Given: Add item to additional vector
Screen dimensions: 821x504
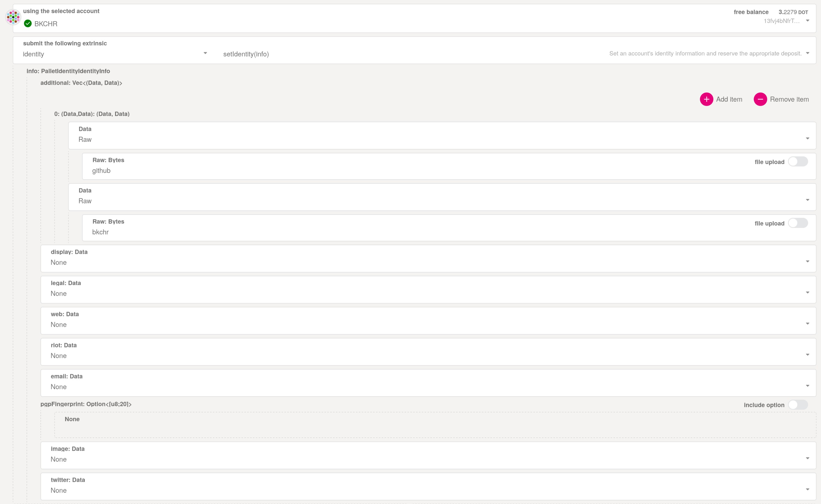Looking at the screenshot, I should [721, 99].
